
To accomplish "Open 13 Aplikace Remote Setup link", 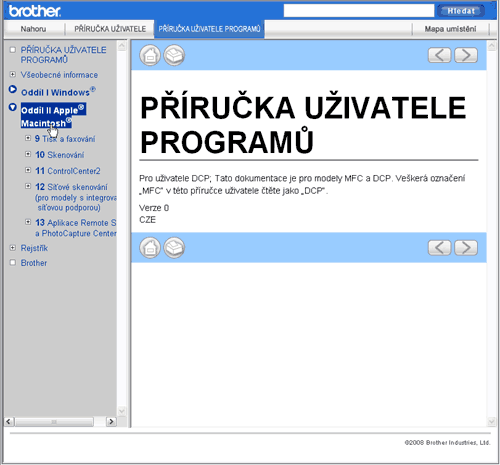I will coord(76,228).
